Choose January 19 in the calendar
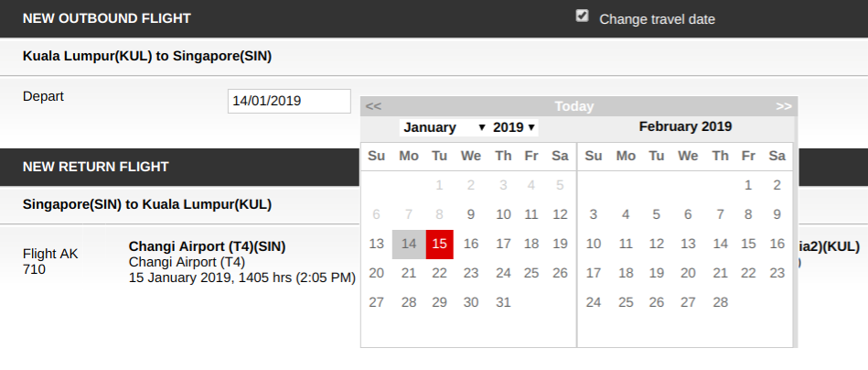868x370 pixels. pos(561,244)
